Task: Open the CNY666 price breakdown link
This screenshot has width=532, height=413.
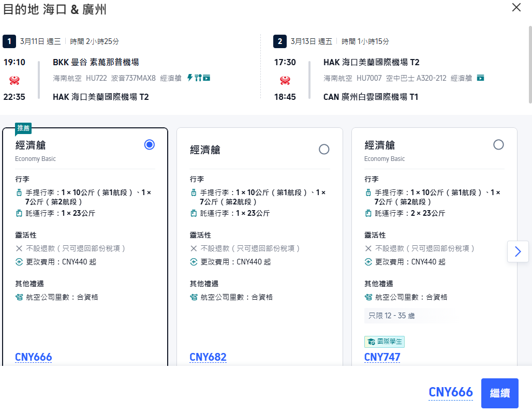Action: (x=33, y=357)
